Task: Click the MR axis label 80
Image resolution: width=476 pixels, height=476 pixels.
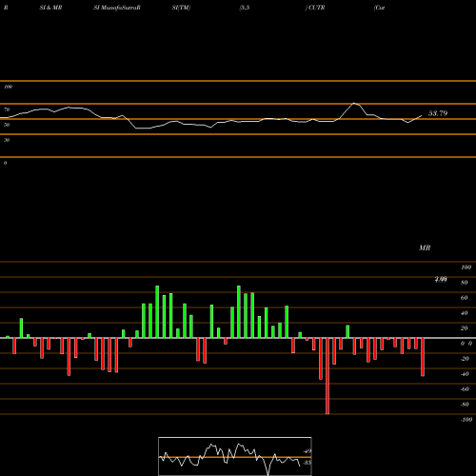Action: (465, 283)
